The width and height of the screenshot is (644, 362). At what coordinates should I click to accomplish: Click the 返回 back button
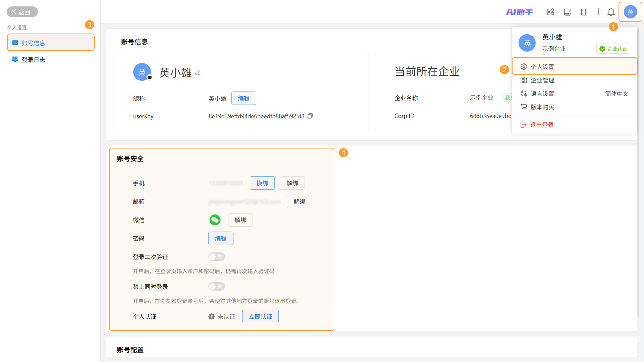tap(22, 12)
